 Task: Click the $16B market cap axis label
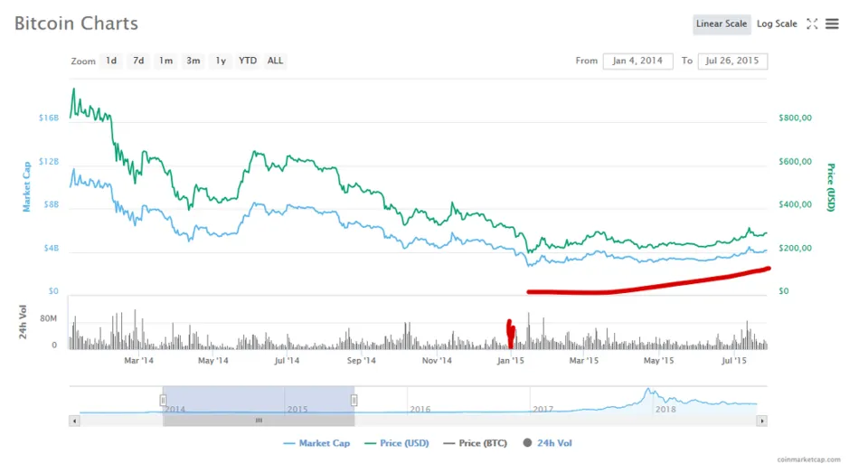point(49,118)
